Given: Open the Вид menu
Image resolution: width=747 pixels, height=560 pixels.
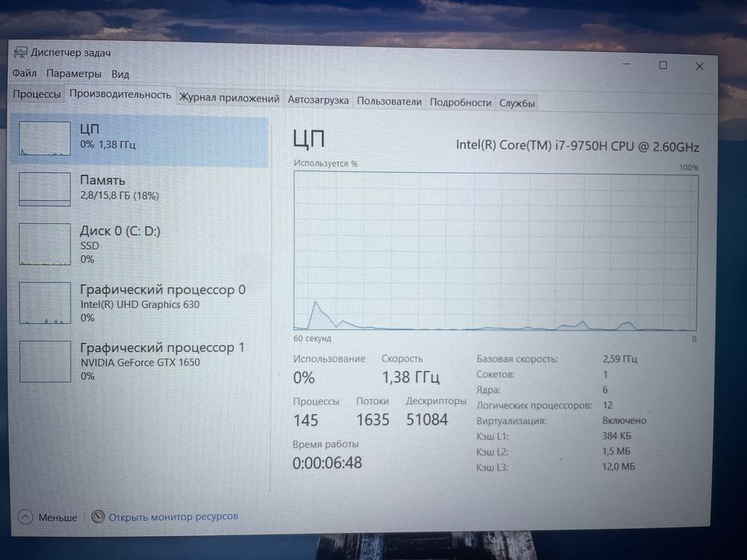Looking at the screenshot, I should pyautogui.click(x=120, y=74).
